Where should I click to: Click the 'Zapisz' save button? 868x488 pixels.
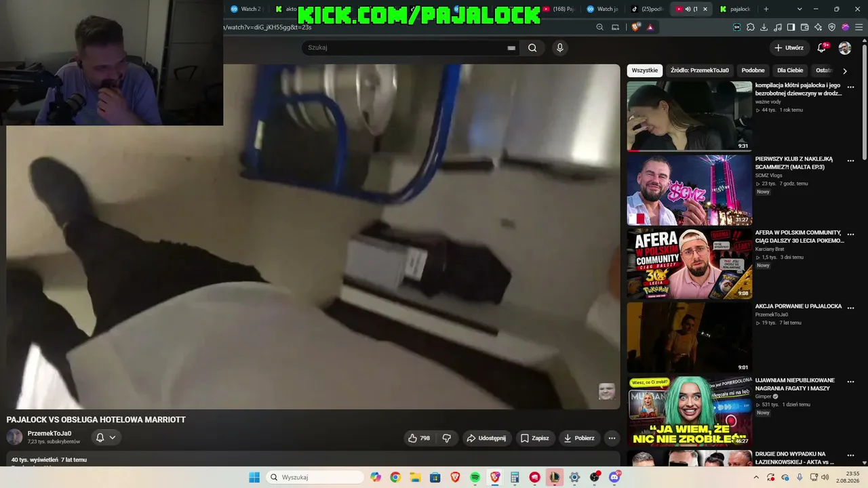pos(534,438)
